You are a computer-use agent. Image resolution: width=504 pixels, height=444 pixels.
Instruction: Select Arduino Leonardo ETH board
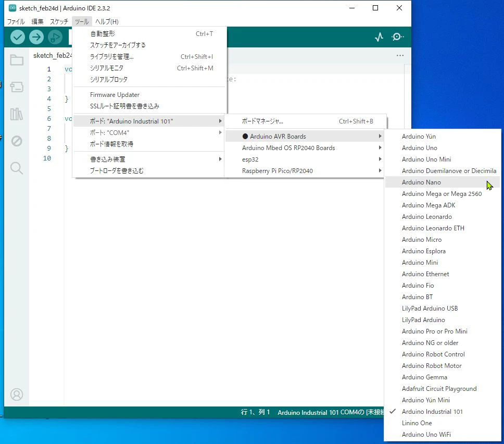click(x=443, y=228)
